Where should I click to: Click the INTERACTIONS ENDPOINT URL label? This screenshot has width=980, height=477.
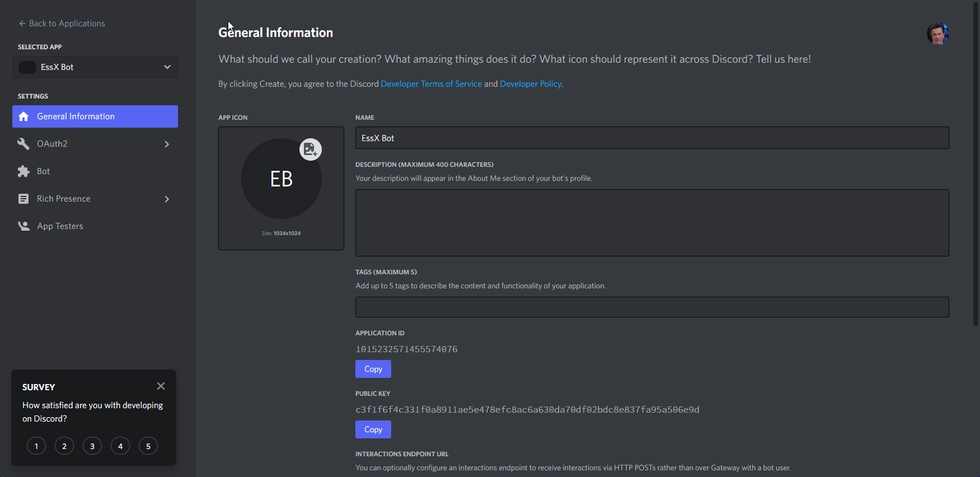[x=402, y=454]
